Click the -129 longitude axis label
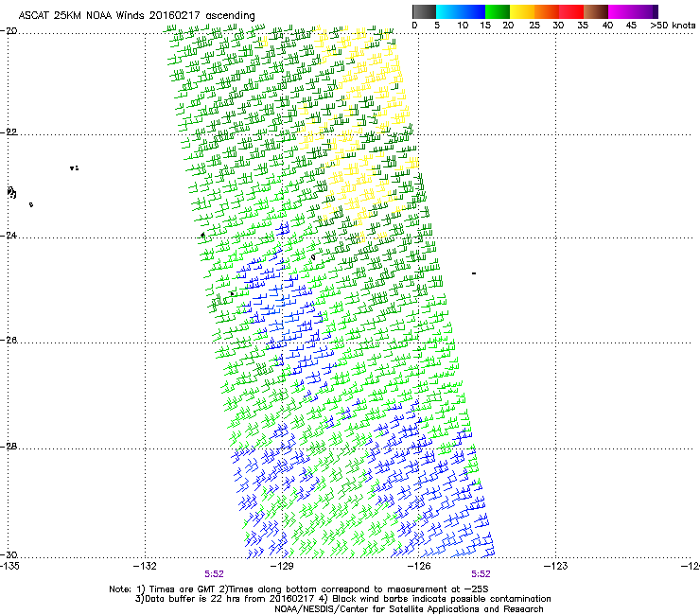This screenshot has height=615, width=700. (x=282, y=566)
